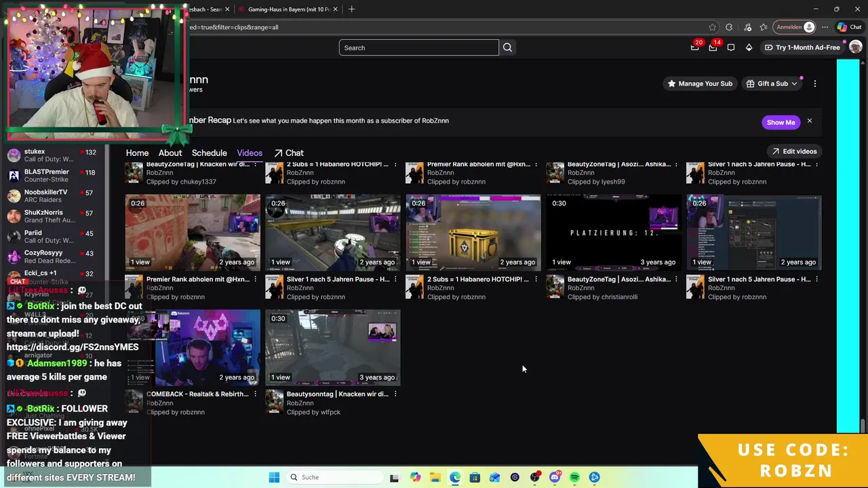Open options for Clipped by christianrolli clip

click(x=676, y=279)
